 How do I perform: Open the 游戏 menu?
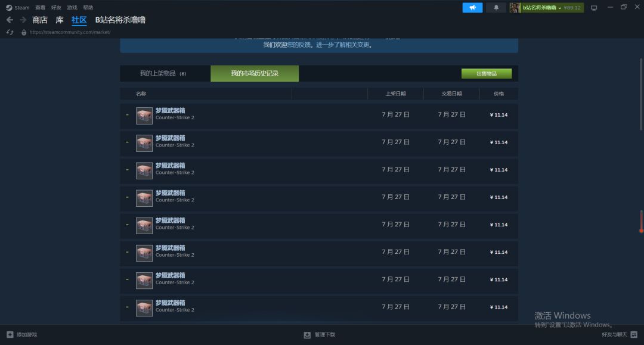(x=72, y=7)
